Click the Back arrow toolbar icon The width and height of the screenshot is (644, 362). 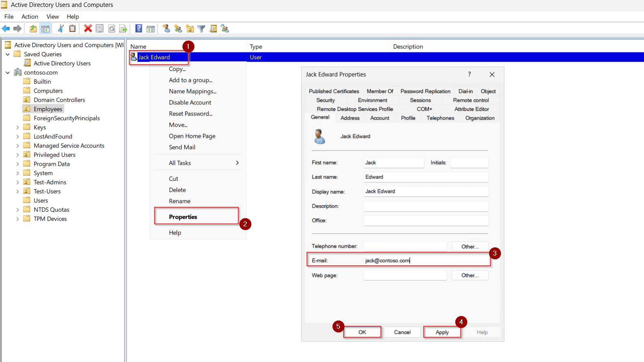[6, 28]
